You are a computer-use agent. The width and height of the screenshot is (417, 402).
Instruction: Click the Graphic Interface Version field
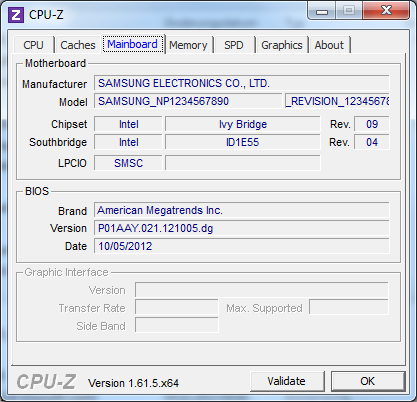pos(262,290)
